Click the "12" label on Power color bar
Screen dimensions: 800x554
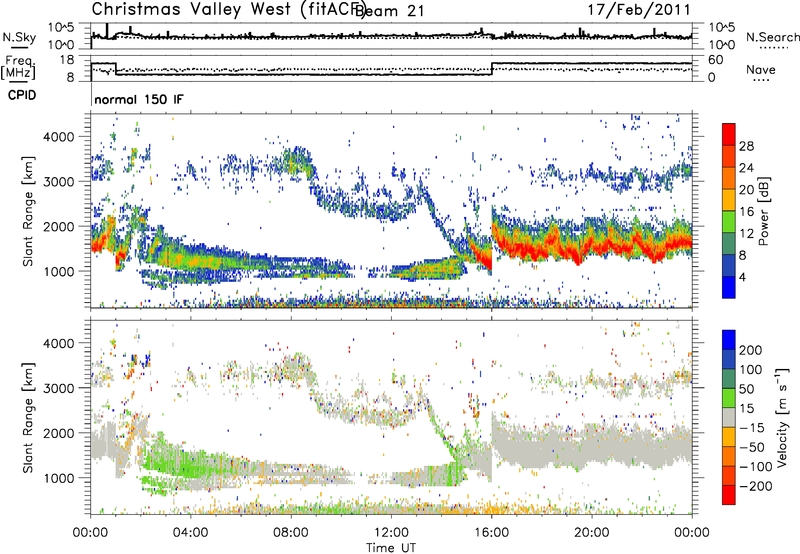[746, 234]
